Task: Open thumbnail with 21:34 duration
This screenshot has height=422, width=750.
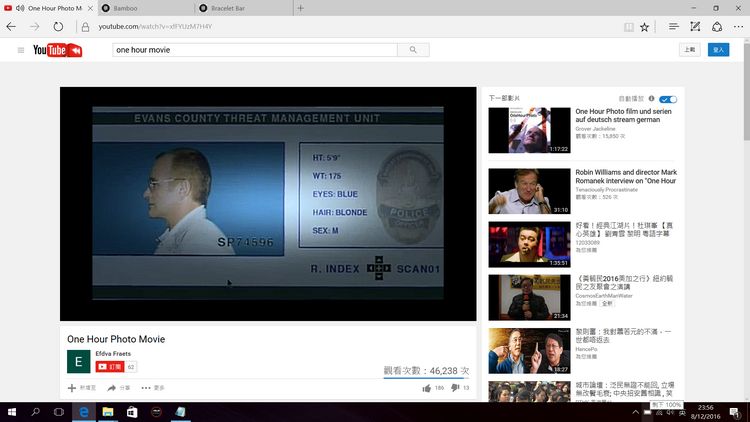Action: [x=529, y=297]
